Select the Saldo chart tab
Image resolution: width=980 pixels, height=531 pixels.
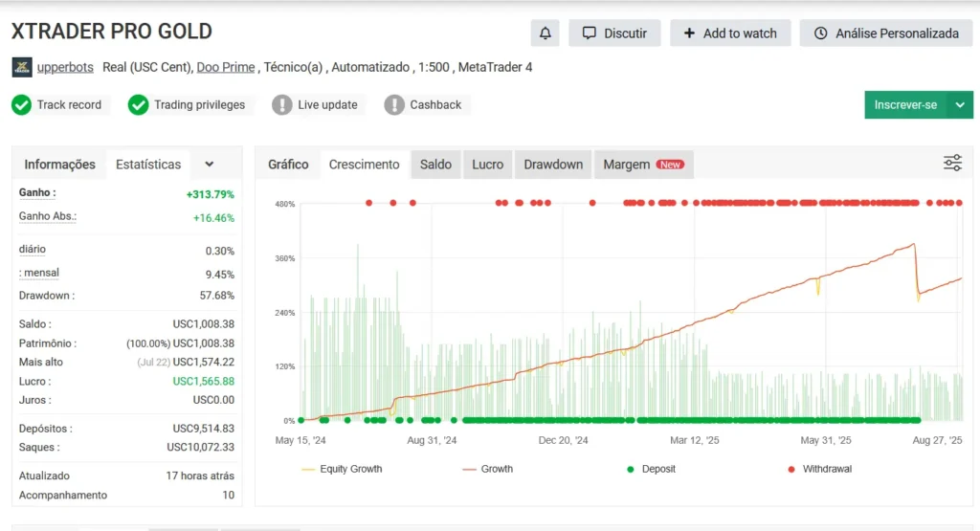pos(435,165)
